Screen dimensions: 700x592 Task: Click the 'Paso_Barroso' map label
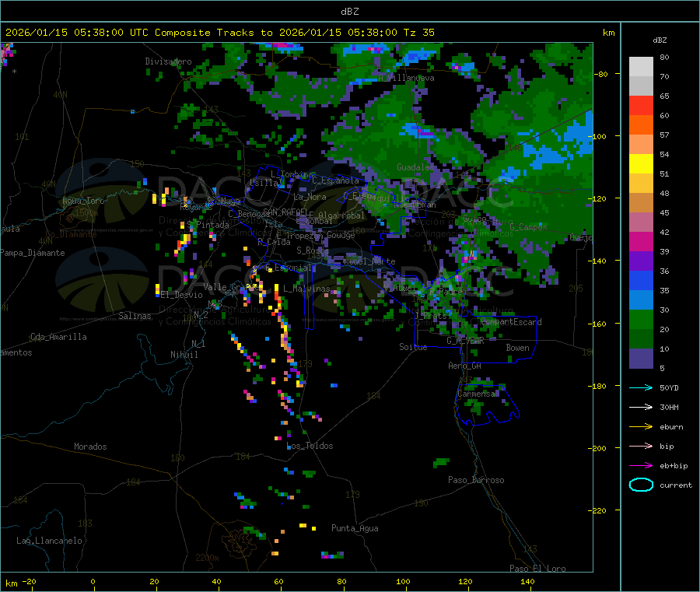point(476,480)
